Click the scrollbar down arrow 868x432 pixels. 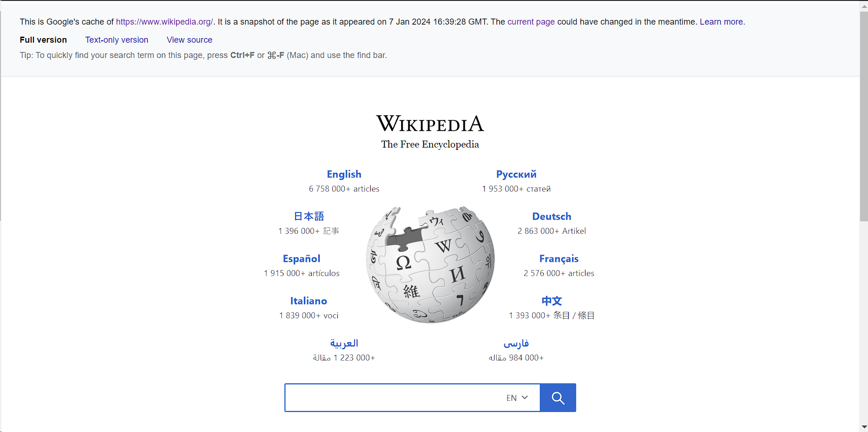[863, 426]
